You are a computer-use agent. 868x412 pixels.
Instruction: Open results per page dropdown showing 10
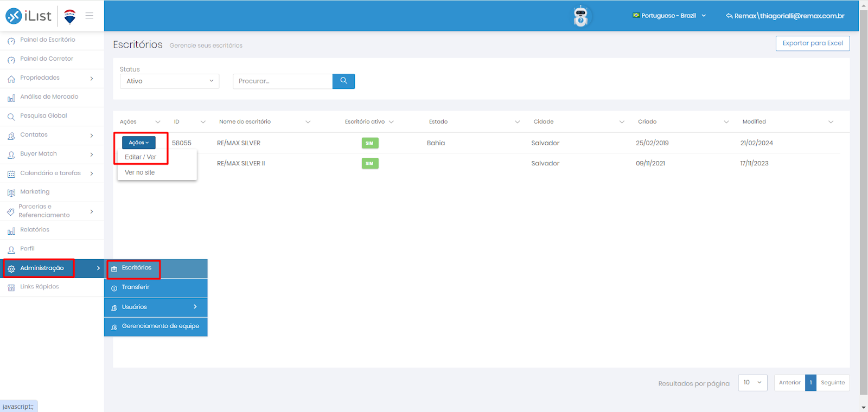click(x=752, y=383)
